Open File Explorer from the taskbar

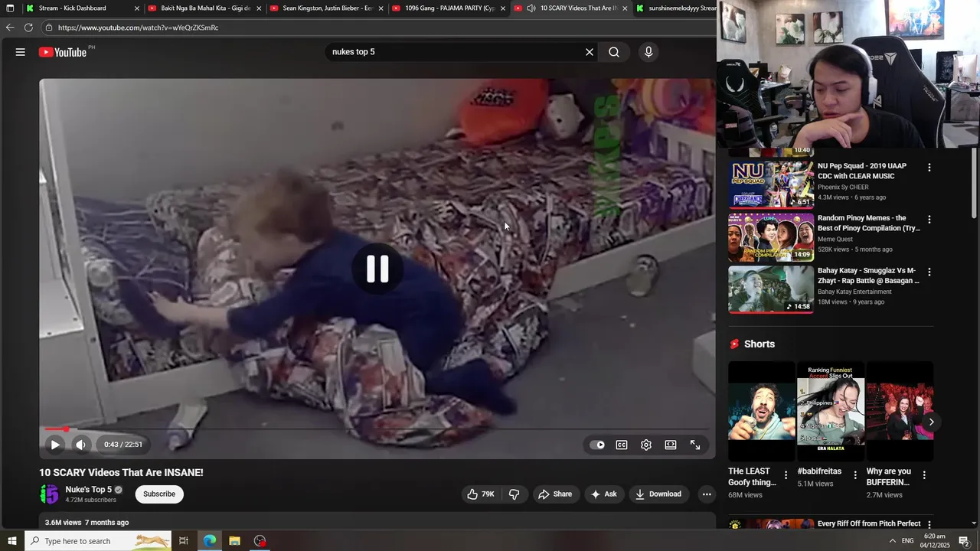click(x=235, y=541)
